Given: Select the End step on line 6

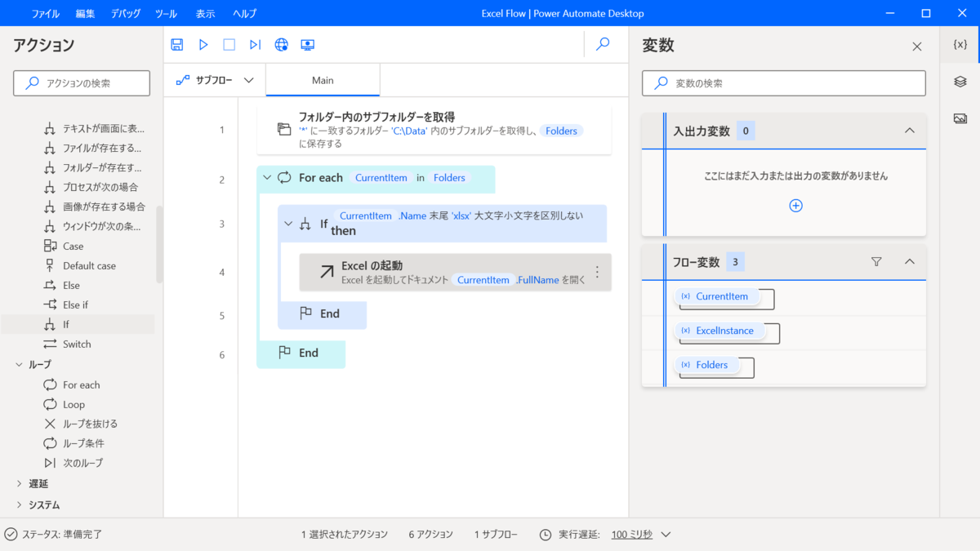Looking at the screenshot, I should tap(301, 353).
